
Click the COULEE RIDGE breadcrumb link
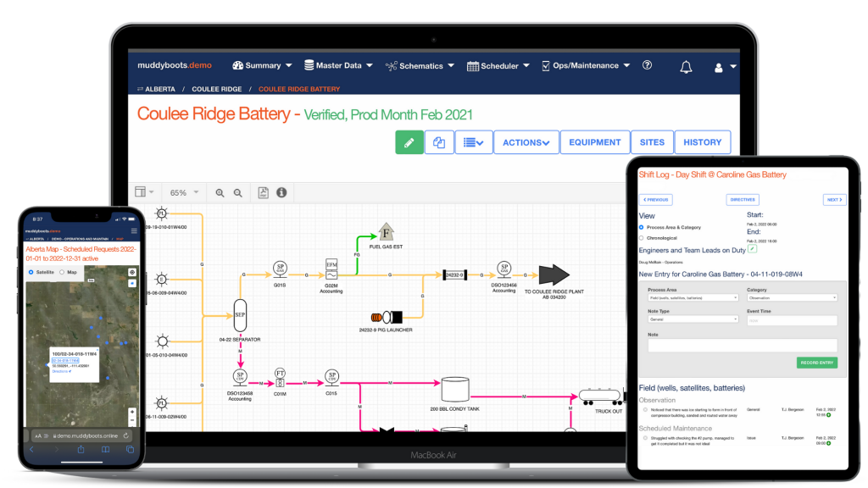tap(216, 89)
